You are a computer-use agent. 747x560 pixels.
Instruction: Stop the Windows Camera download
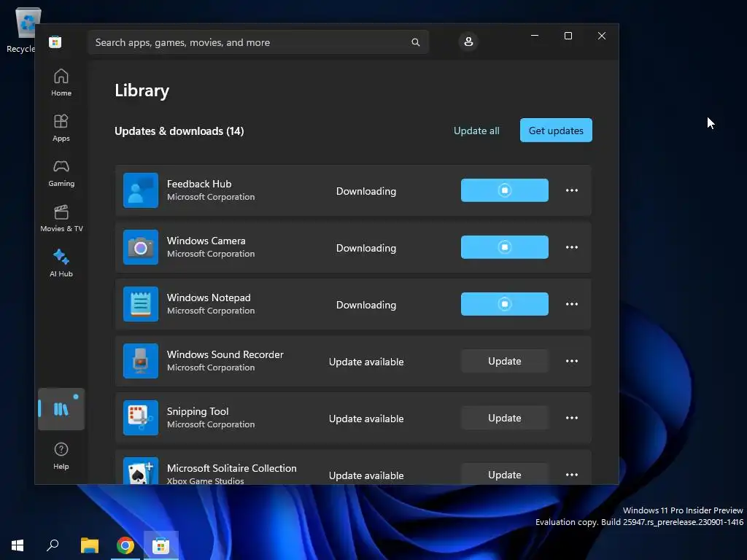click(505, 247)
